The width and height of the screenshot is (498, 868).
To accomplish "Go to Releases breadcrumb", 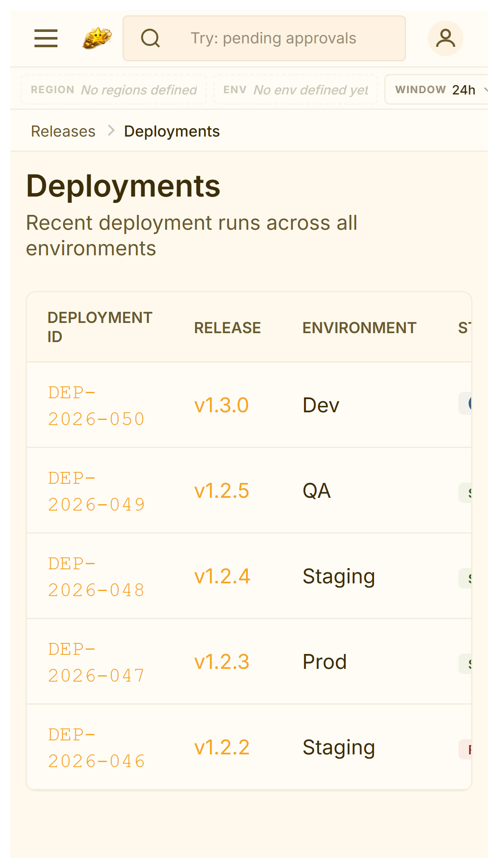I will tap(63, 131).
